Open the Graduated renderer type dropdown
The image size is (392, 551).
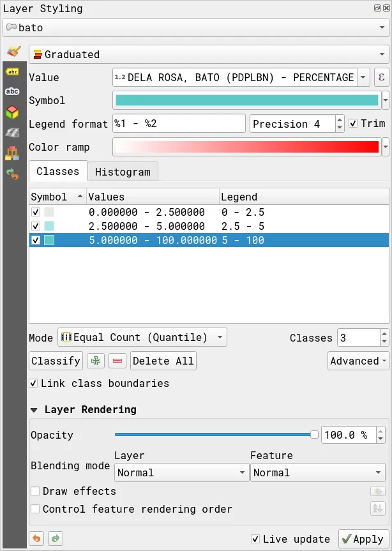tap(209, 54)
